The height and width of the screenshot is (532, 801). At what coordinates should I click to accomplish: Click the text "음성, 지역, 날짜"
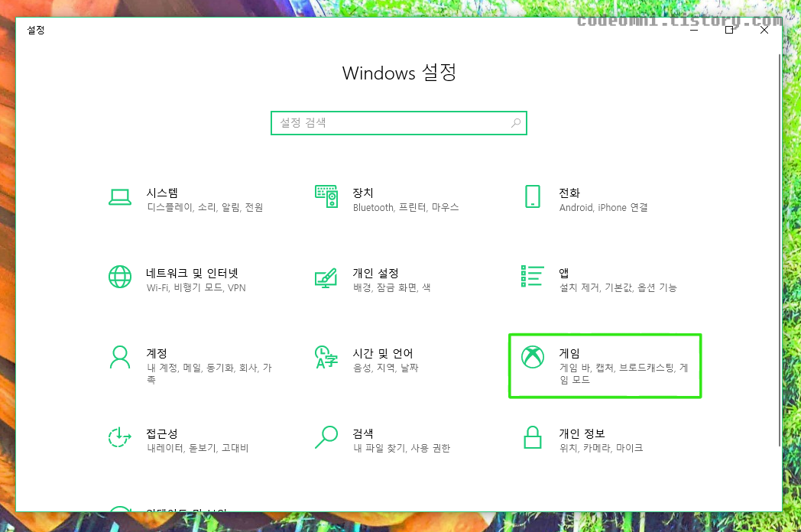(386, 368)
